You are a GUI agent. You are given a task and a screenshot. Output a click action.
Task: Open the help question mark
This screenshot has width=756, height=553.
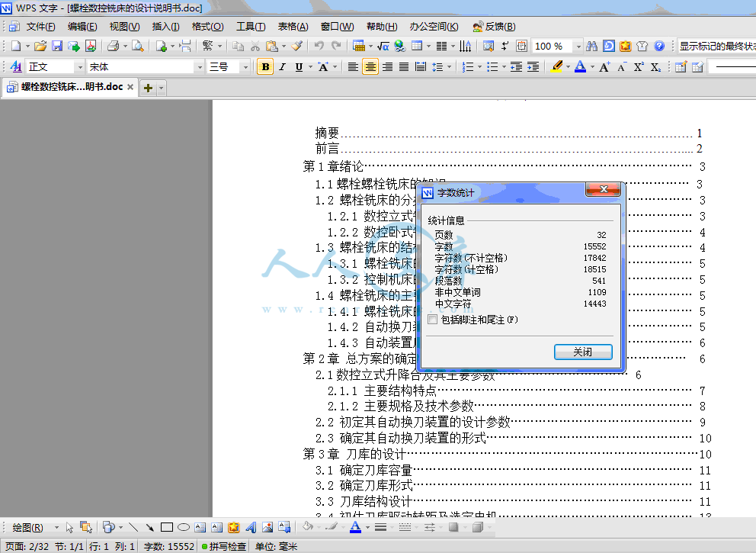pyautogui.click(x=659, y=46)
